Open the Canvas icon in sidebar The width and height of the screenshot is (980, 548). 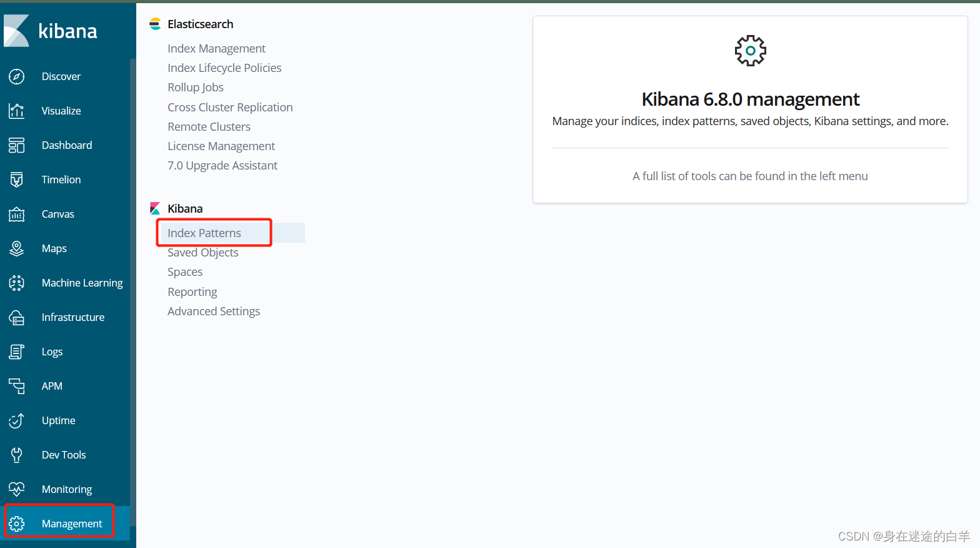[17, 214]
